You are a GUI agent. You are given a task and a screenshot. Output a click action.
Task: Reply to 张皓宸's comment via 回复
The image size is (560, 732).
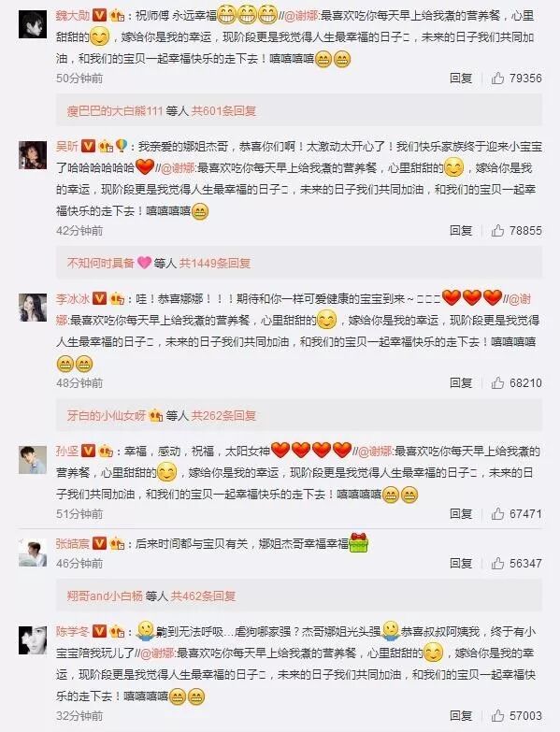pyautogui.click(x=461, y=564)
